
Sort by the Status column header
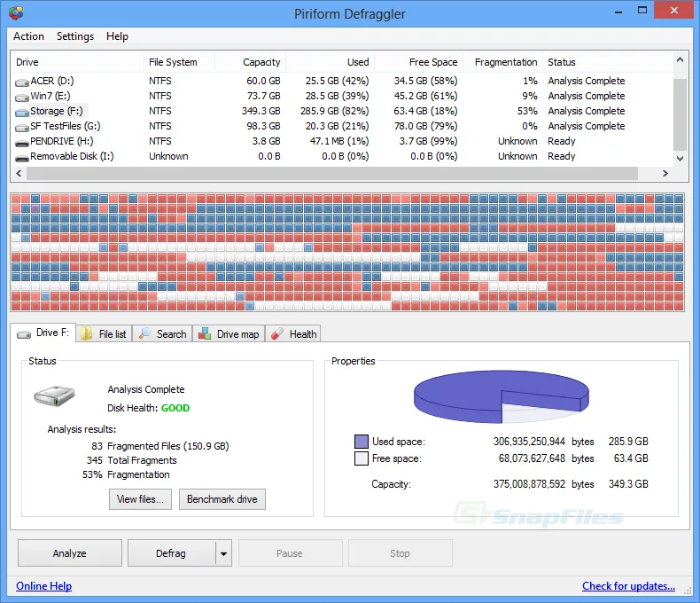point(608,62)
